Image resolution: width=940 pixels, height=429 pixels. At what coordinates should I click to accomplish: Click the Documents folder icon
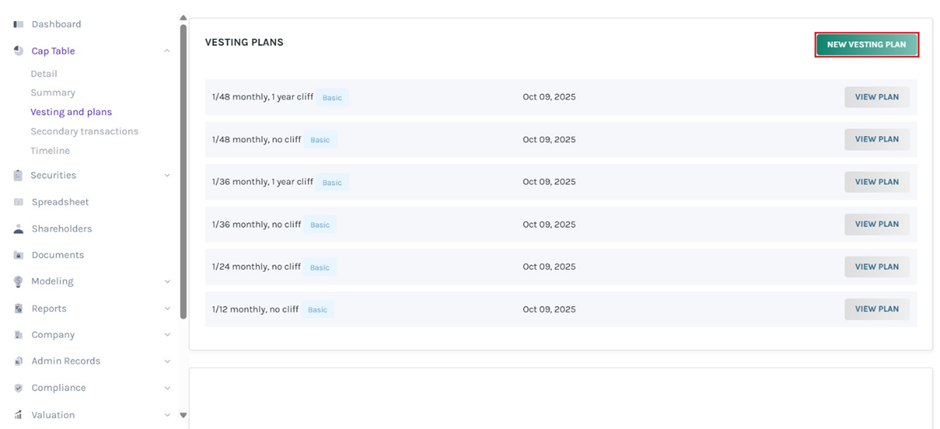pos(18,255)
